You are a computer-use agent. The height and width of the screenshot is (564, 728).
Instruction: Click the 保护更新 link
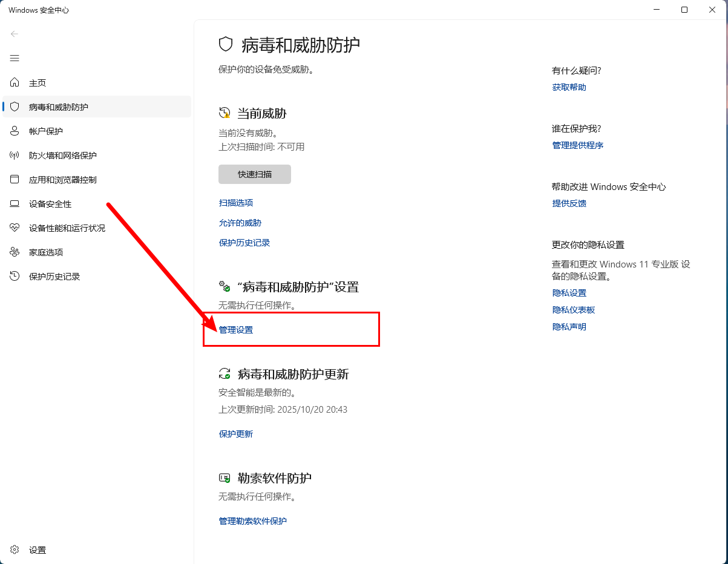point(236,434)
